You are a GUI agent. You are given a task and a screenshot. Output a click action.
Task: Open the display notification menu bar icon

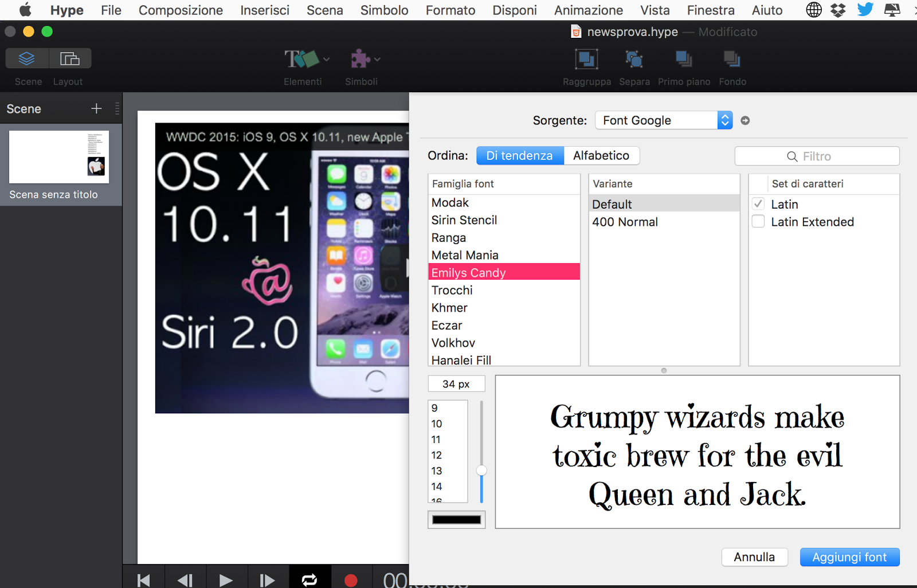(x=892, y=10)
